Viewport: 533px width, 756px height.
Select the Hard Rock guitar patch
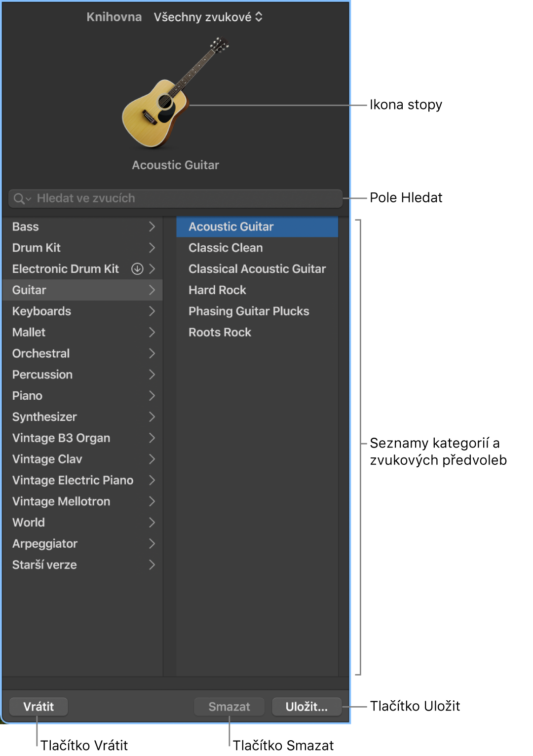[x=217, y=290]
